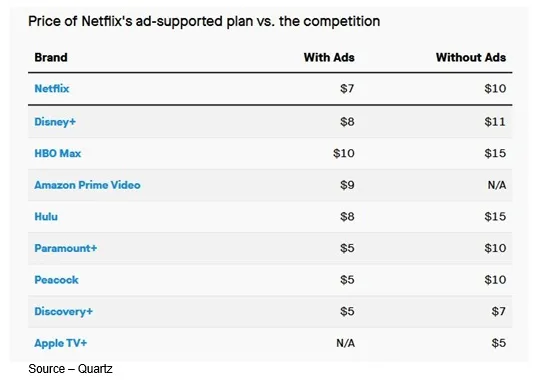Select Discovery+ $7 without-ads price
Image resolution: width=554 pixels, height=382 pixels.
click(x=499, y=311)
